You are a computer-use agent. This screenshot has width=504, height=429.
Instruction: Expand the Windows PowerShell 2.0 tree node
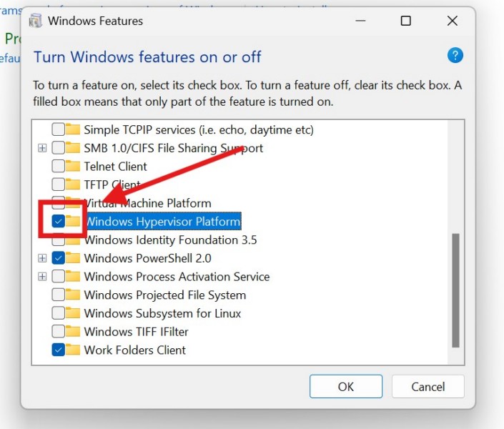point(42,258)
